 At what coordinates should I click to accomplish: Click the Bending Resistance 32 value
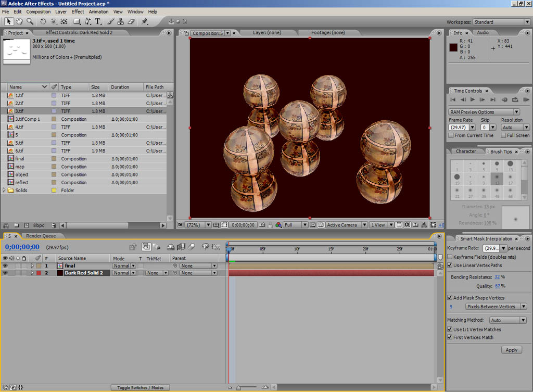point(497,277)
